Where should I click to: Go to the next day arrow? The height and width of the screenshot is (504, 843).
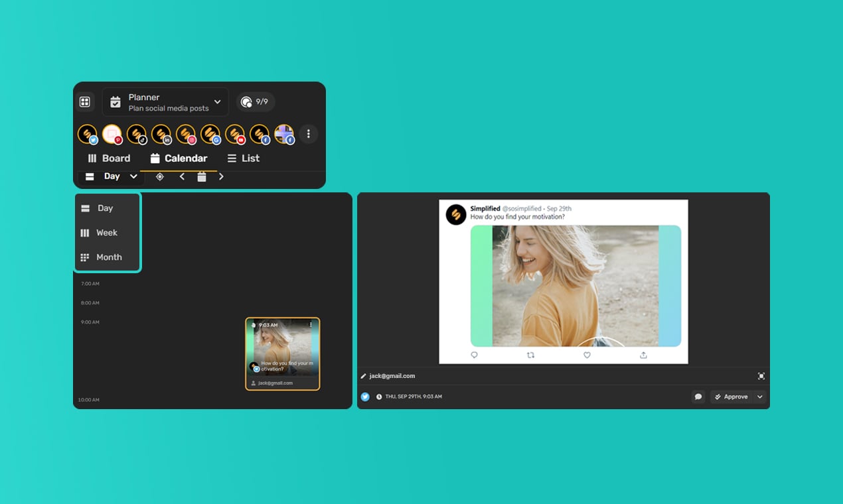coord(221,176)
